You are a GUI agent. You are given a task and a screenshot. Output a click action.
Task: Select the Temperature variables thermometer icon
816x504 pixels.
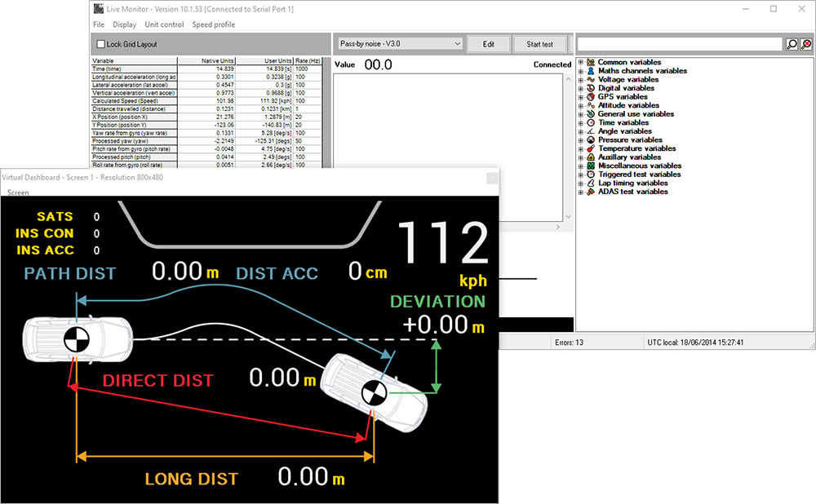tap(591, 148)
